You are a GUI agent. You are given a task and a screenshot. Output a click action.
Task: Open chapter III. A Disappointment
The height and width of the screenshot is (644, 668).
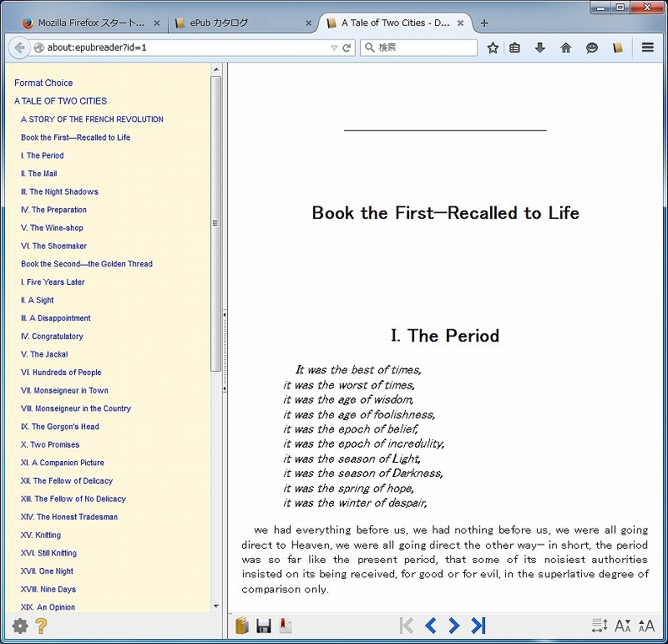tap(56, 318)
